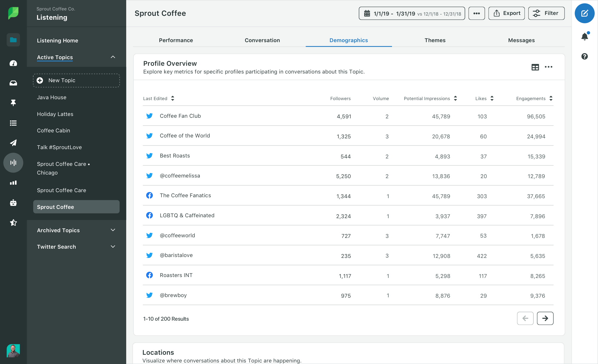598x364 pixels.
Task: Open the help question mark icon
Action: (585, 56)
